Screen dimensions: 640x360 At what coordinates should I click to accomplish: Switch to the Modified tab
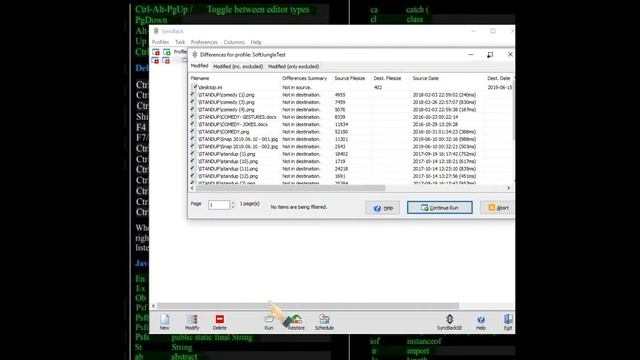click(x=200, y=66)
